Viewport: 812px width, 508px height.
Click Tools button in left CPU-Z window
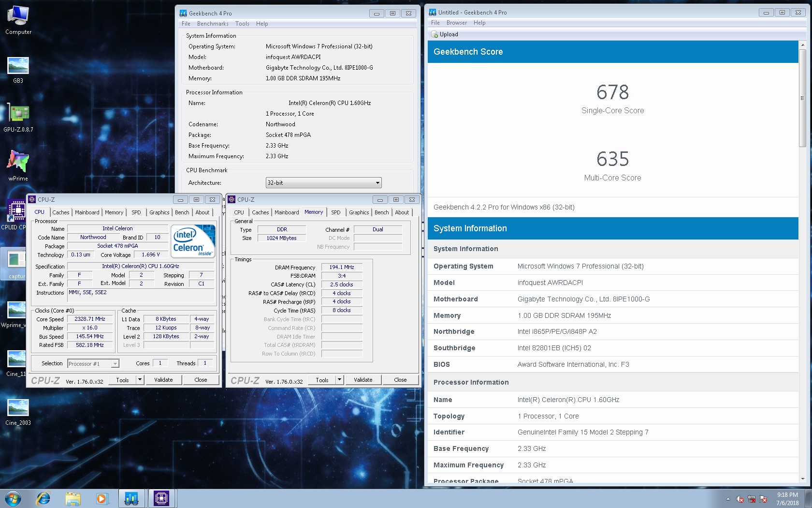point(123,380)
